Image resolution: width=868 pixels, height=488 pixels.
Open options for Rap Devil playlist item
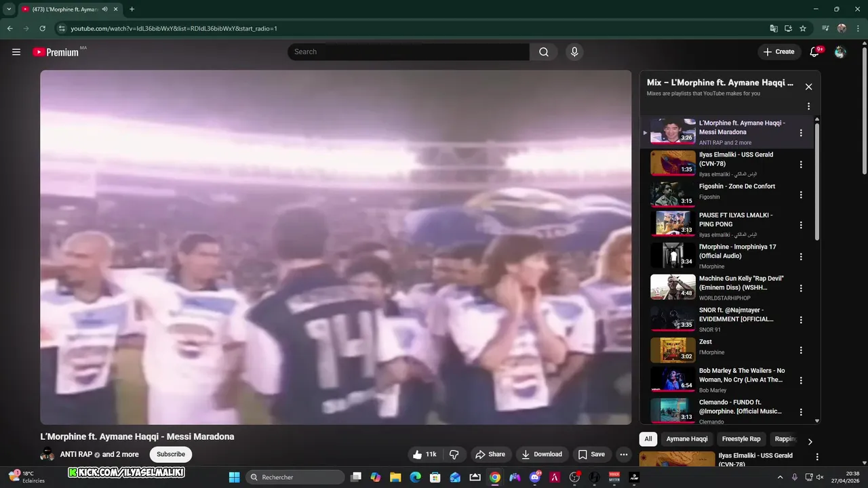click(x=801, y=288)
